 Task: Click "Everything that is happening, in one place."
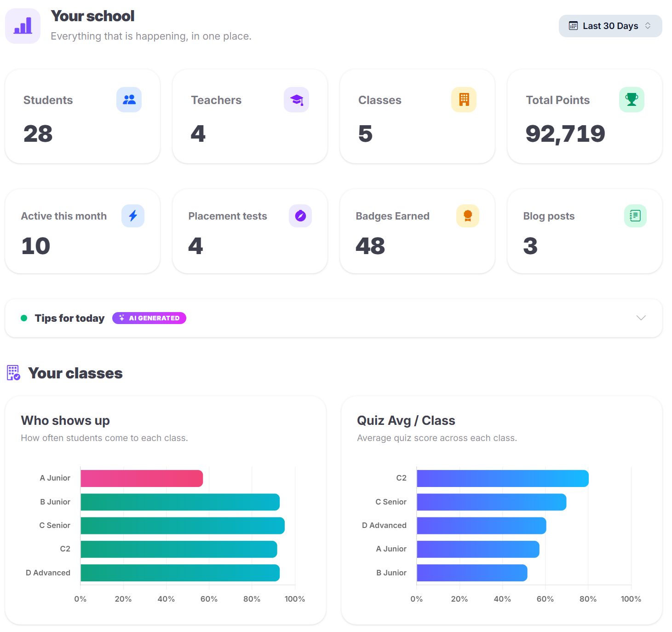pos(151,36)
